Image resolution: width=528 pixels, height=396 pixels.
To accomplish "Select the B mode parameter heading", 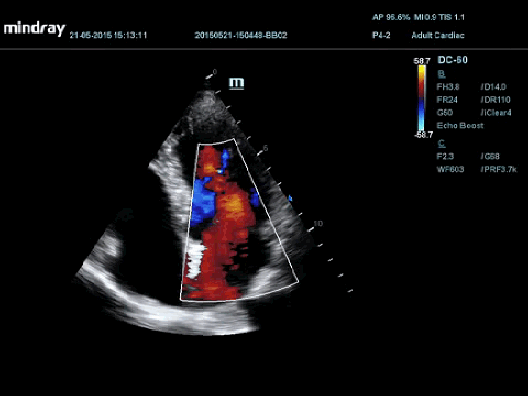I will point(441,74).
